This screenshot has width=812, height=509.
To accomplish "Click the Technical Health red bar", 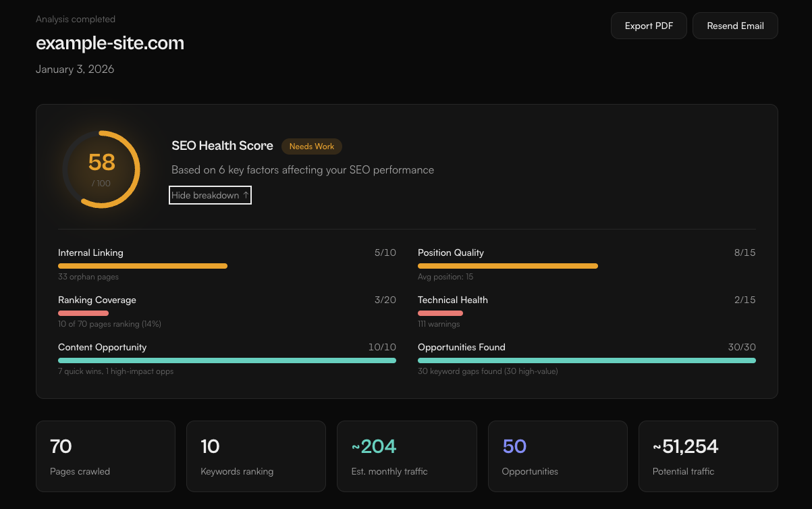I will pos(440,313).
